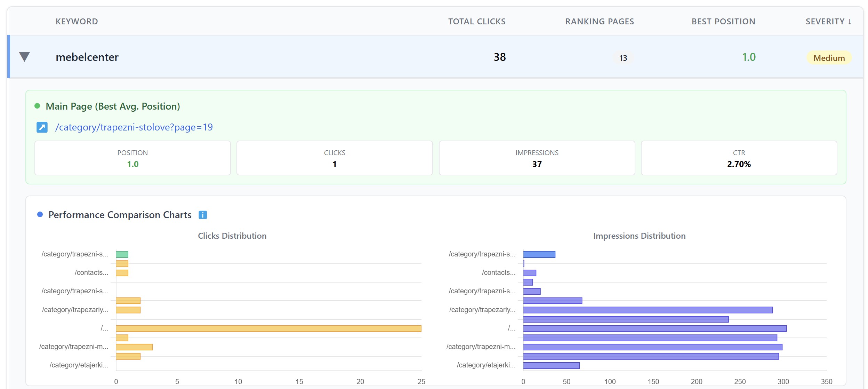This screenshot has height=389, width=868.
Task: Click the ranking pages count pill showing 13
Action: 623,58
